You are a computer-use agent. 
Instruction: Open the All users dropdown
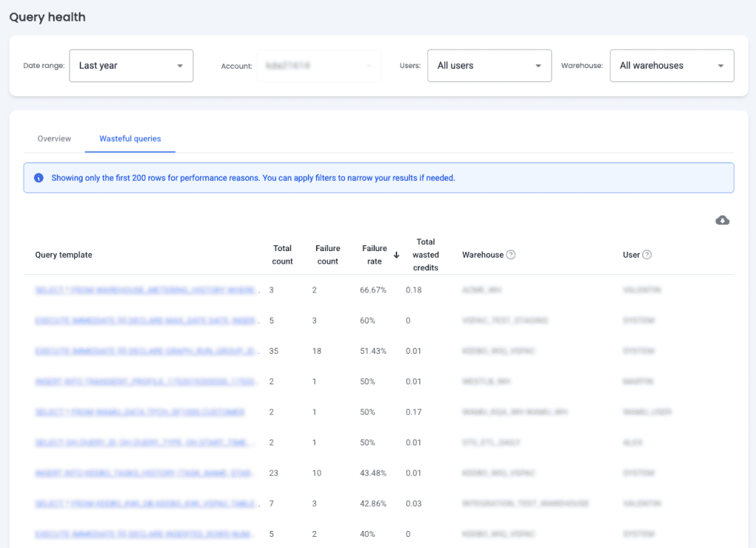[x=489, y=66]
